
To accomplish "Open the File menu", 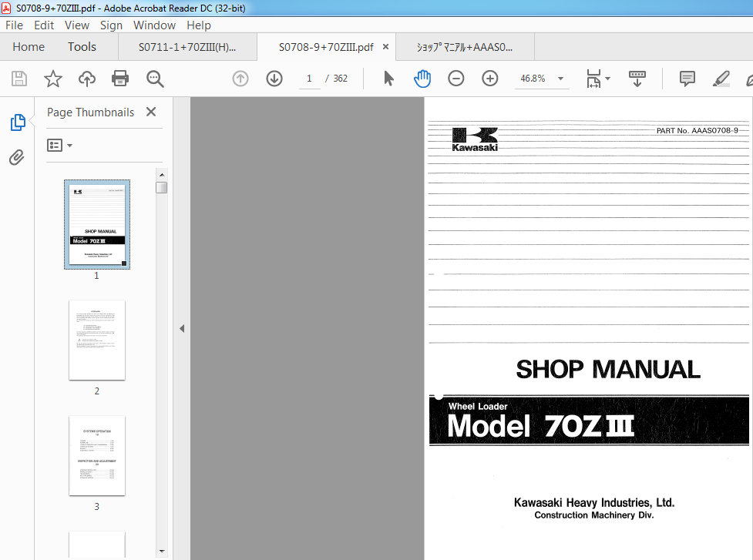I will pos(14,25).
